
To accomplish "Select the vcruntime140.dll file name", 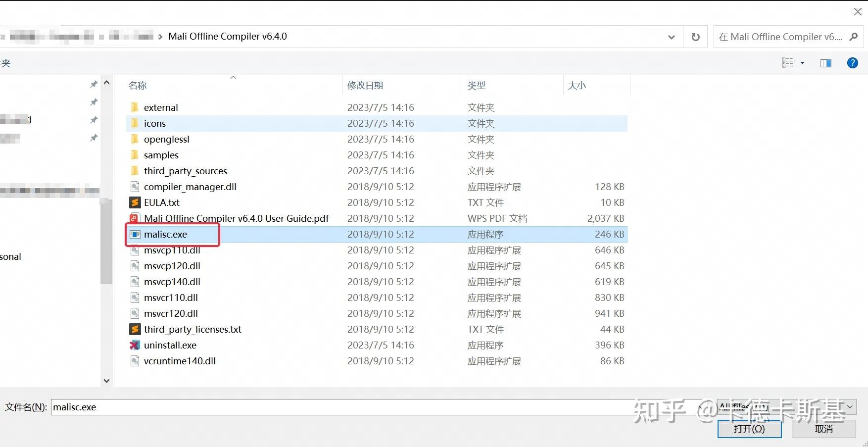I will [x=180, y=361].
